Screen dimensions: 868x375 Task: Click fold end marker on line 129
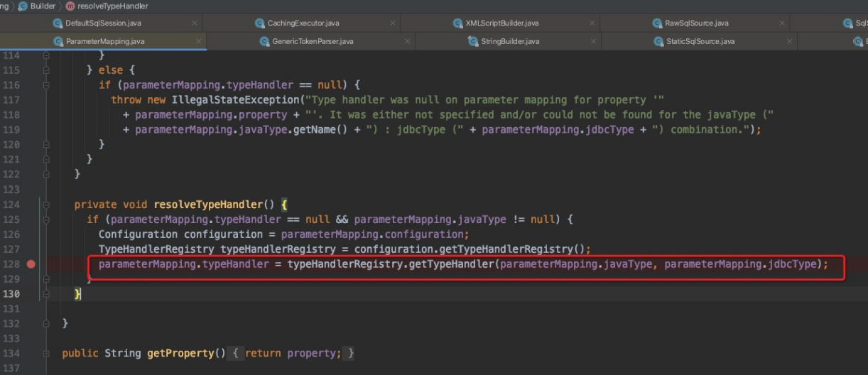coord(46,279)
